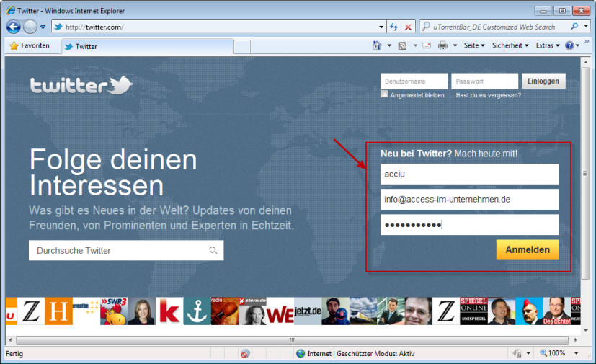Click the magnifier icon in Durchsuche Twitter box
The height and width of the screenshot is (364, 596).
[213, 251]
